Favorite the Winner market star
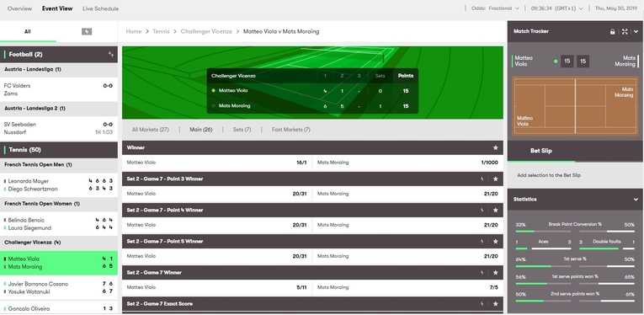644x315 pixels. (x=495, y=148)
